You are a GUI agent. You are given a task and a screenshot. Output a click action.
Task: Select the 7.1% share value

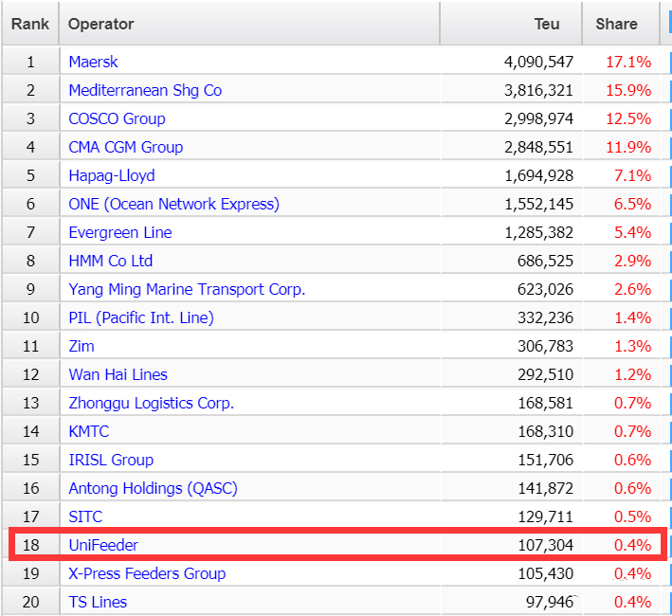(x=632, y=175)
